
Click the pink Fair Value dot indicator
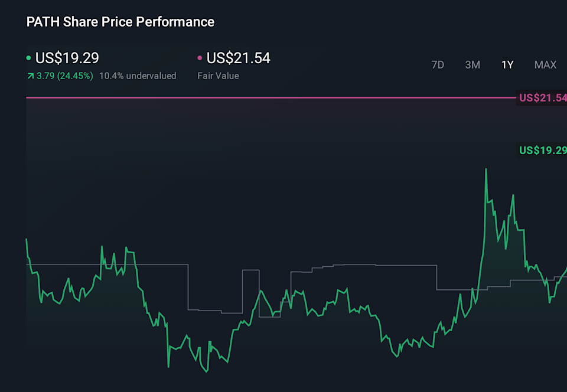pos(199,58)
